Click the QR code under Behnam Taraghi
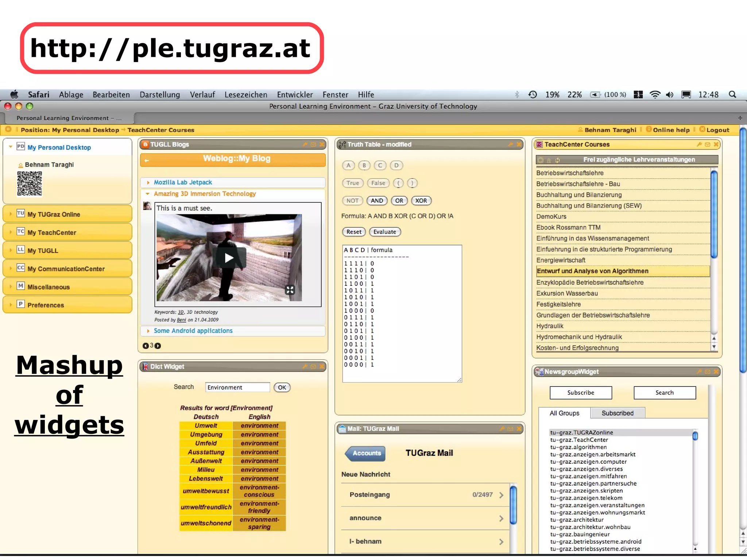This screenshot has height=560, width=747. point(30,183)
